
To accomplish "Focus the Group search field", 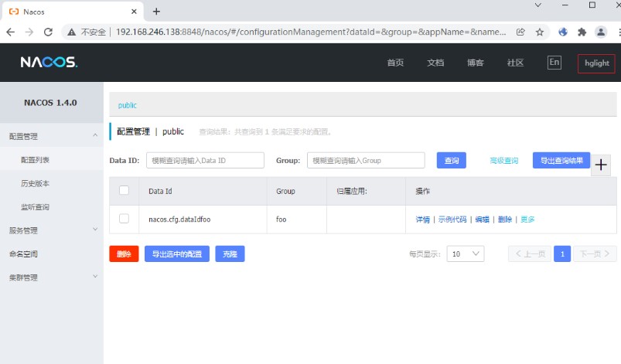I will 366,160.
